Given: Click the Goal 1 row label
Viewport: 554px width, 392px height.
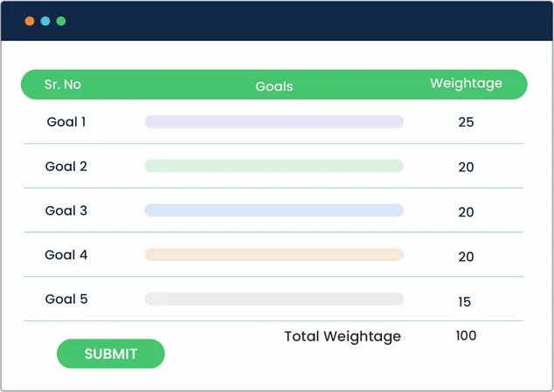Looking at the screenshot, I should click(66, 122).
